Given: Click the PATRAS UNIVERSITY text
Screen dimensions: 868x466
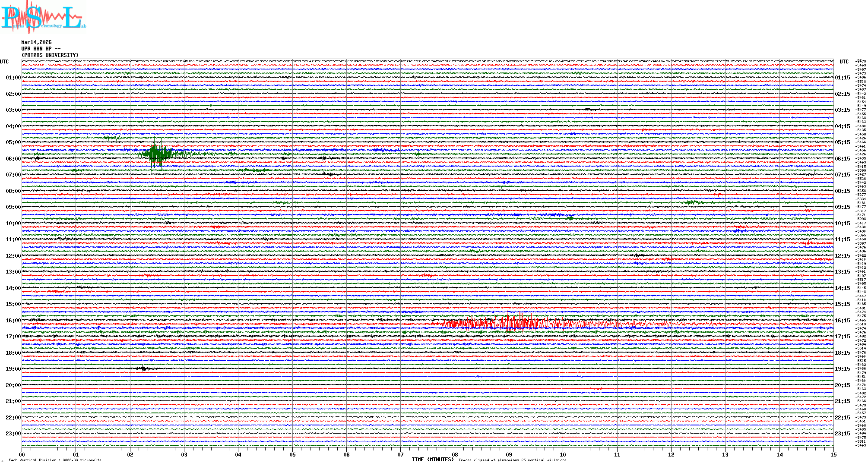Looking at the screenshot, I should (x=50, y=55).
